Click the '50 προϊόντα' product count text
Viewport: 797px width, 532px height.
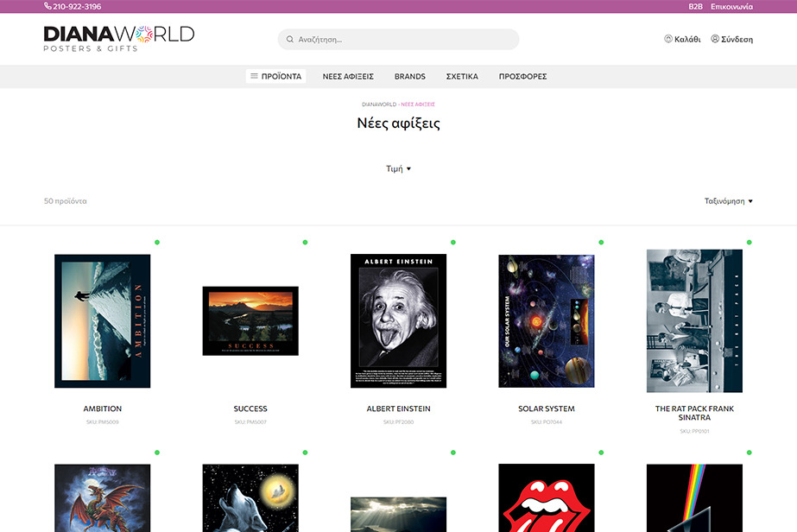coord(65,201)
